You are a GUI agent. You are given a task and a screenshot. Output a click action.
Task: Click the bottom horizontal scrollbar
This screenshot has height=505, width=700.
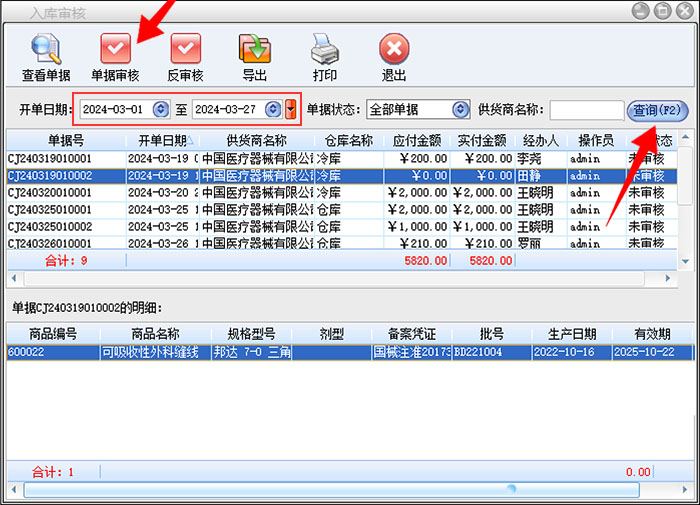pos(330,490)
